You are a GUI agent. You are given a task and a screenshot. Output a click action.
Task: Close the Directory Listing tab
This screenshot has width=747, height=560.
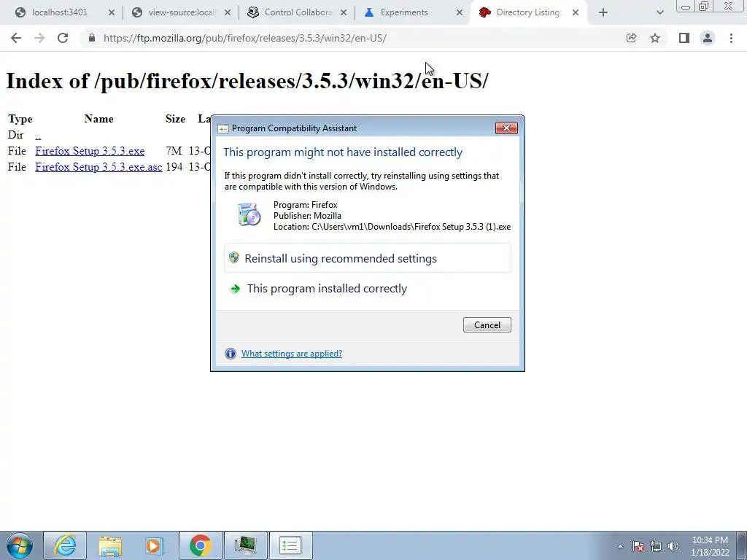[x=576, y=13]
